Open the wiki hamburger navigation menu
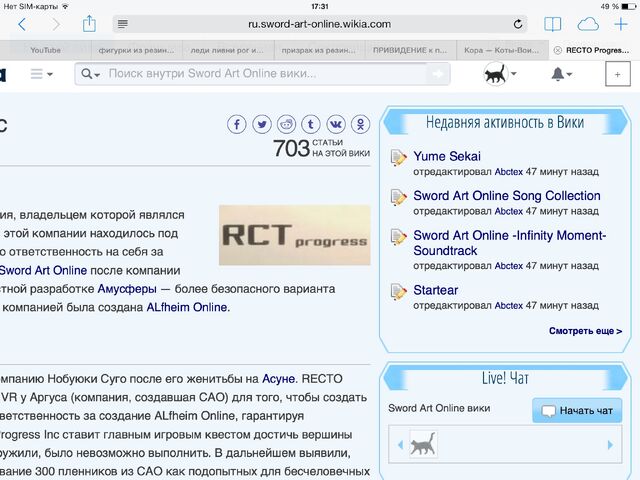This screenshot has height=480, width=640. coord(41,74)
